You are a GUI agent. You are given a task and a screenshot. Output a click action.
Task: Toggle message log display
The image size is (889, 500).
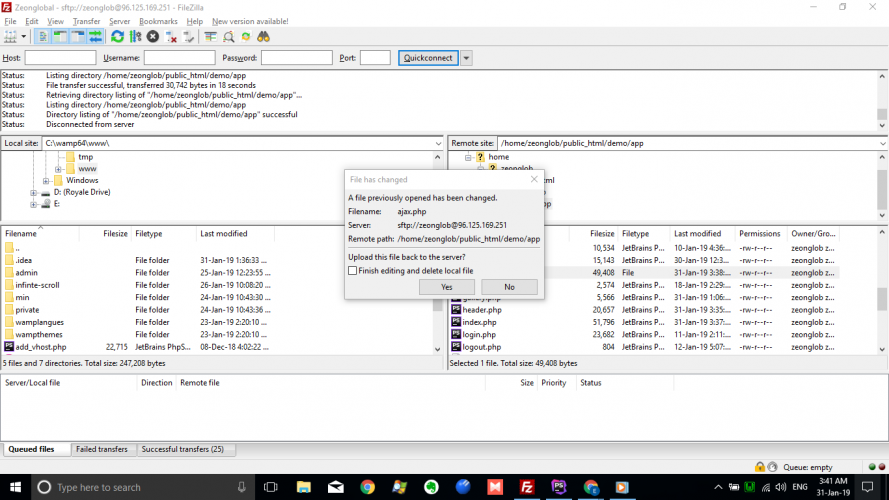pos(43,37)
